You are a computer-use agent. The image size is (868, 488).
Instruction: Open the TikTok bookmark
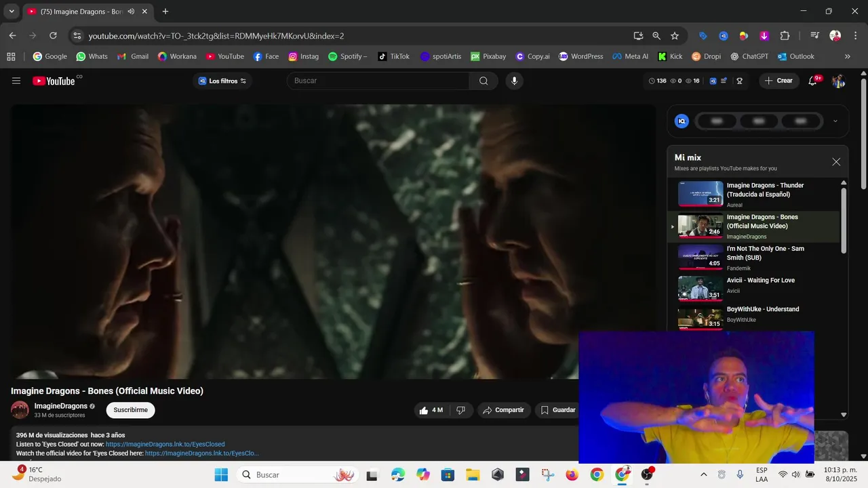393,56
